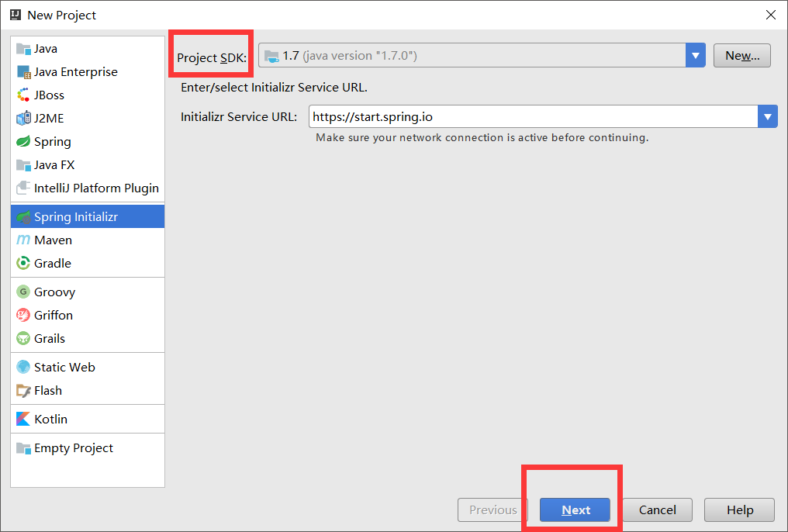
Task: Close the New Project dialog
Action: [770, 15]
